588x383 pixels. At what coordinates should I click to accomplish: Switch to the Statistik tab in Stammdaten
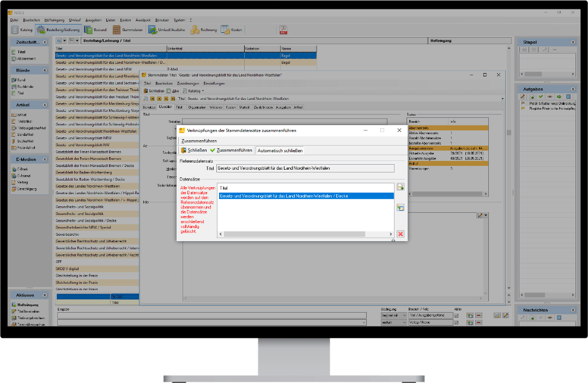click(245, 107)
